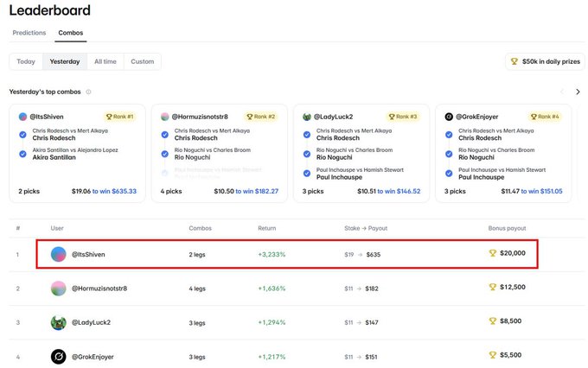This screenshot has width=588, height=368.
Task: Click the Akira Santillan check mark in @ItsShiven's card
Action: (22, 154)
